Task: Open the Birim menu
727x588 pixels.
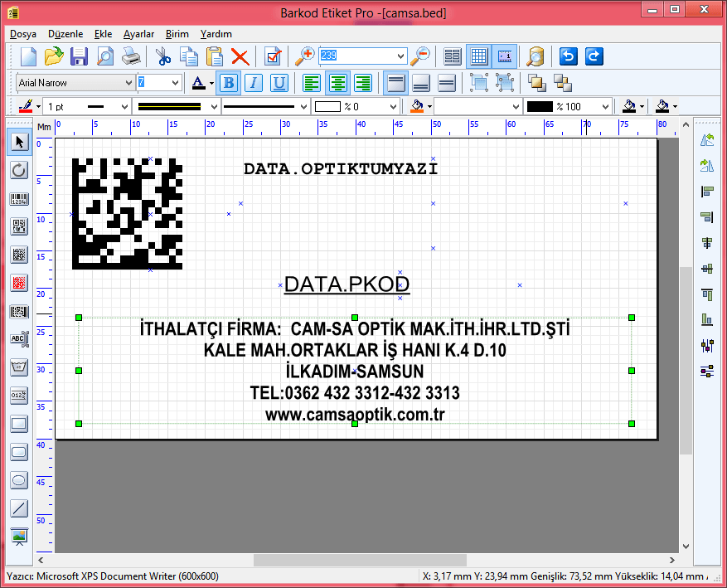Action: point(177,34)
